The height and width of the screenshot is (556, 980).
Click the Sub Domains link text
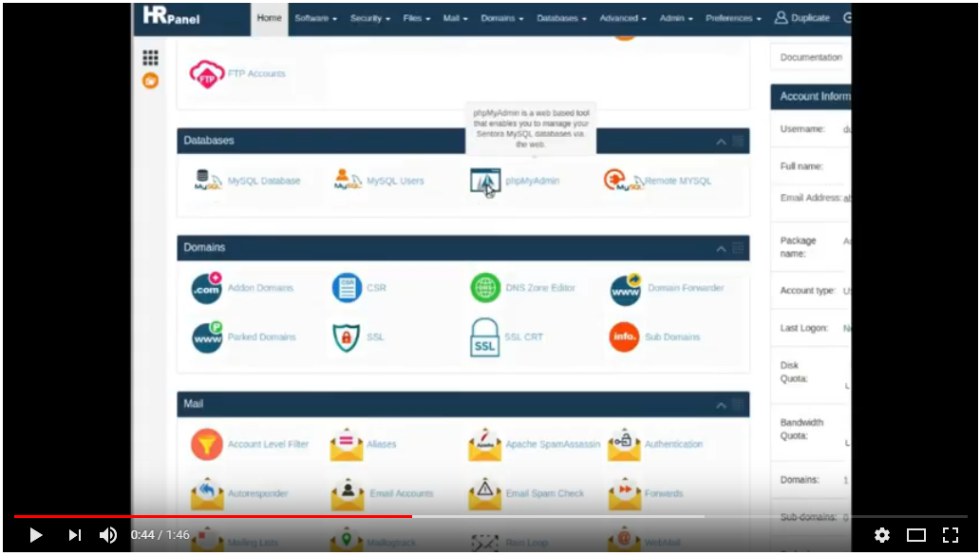[672, 336]
